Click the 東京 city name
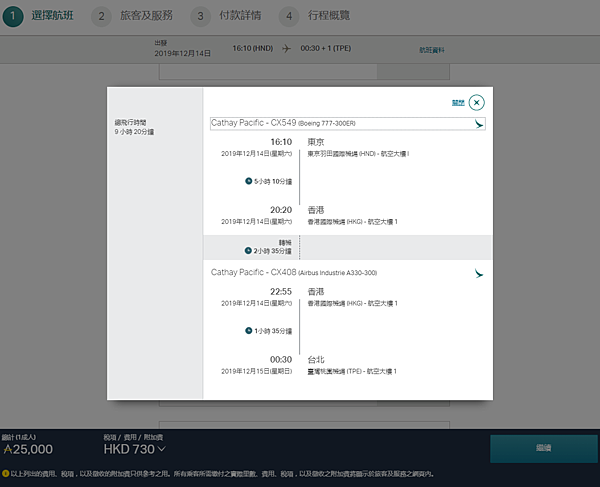The width and height of the screenshot is (600, 487). (316, 142)
